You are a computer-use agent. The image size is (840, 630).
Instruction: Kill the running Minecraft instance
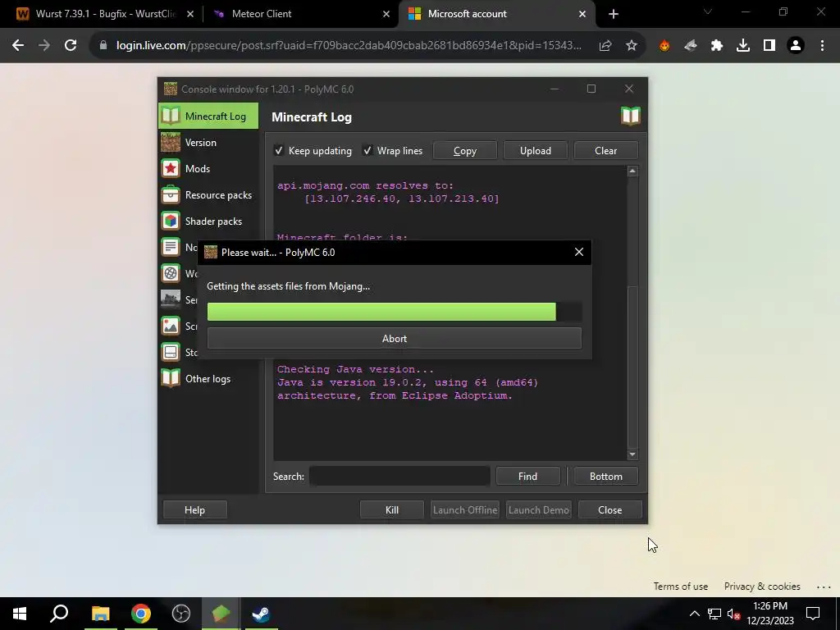(391, 510)
